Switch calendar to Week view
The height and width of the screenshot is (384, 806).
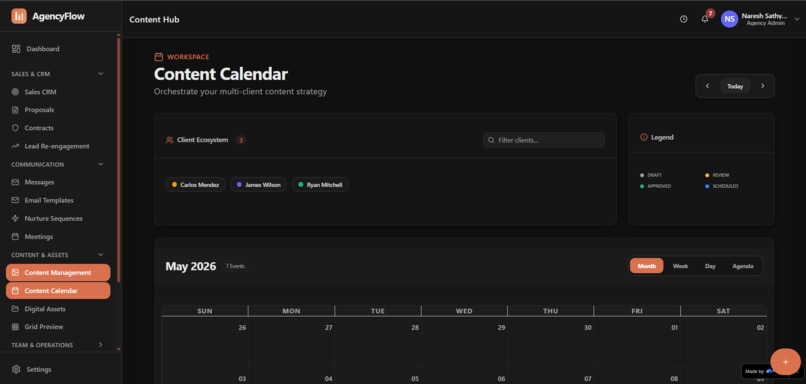click(x=680, y=266)
